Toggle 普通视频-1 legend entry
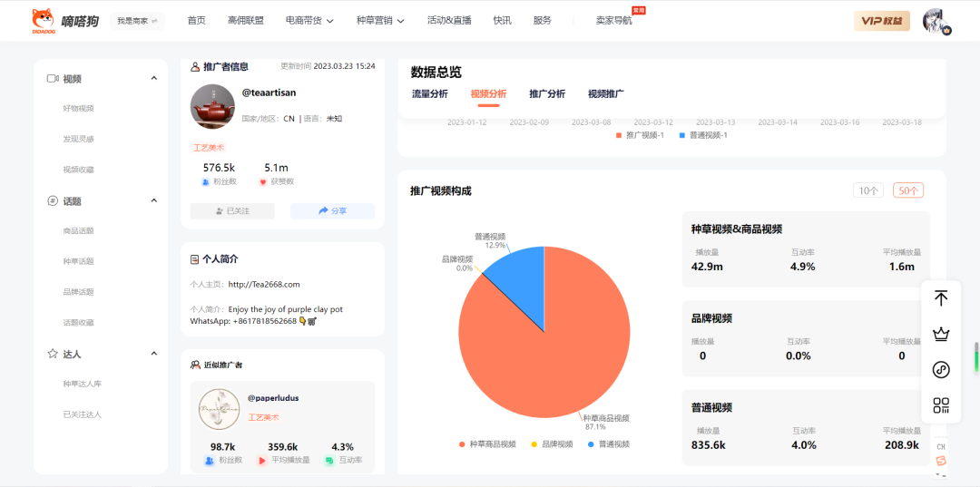This screenshot has width=980, height=487. pyautogui.click(x=703, y=135)
